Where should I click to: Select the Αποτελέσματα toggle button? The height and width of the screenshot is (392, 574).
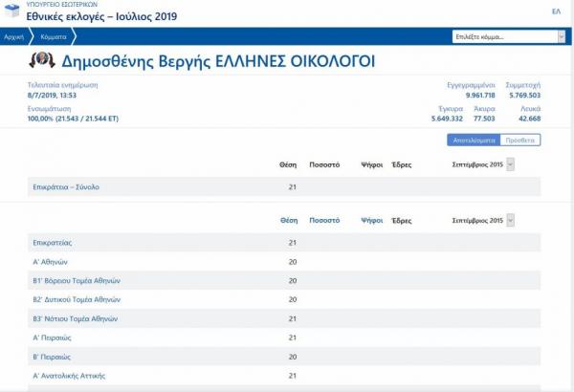tap(474, 140)
